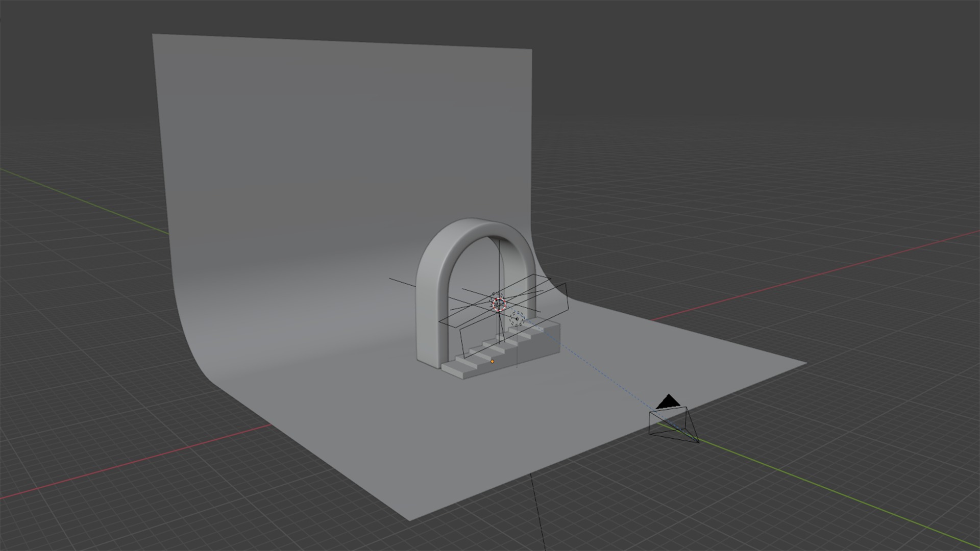Select the point light dashed circle
This screenshot has width=980, height=551.
click(517, 319)
